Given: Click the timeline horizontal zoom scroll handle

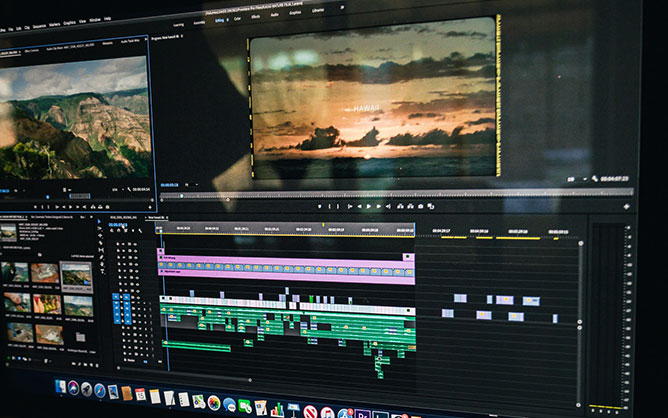Looking at the screenshot, I should 250,380.
